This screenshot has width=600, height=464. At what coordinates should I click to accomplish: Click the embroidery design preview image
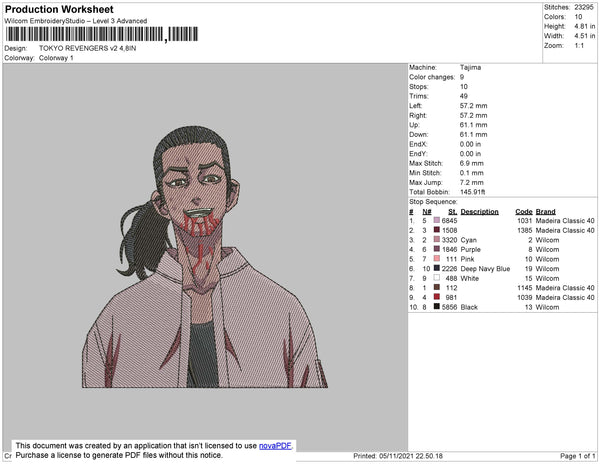(x=205, y=257)
